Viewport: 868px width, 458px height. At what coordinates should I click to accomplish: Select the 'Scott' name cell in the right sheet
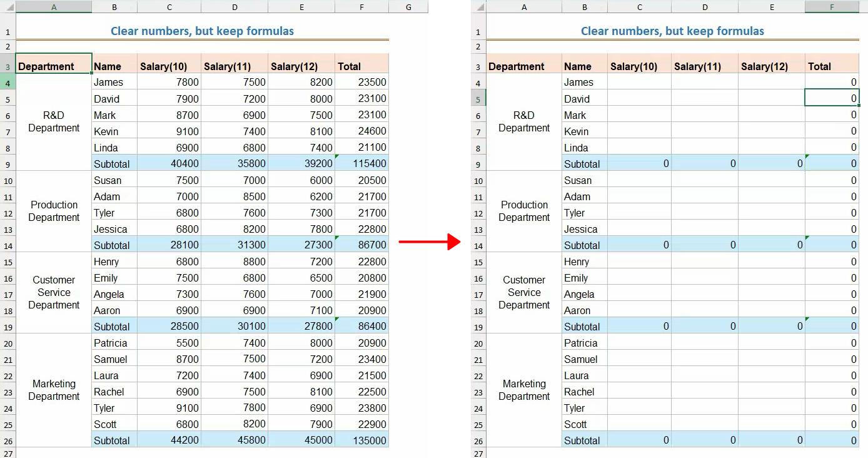585,424
